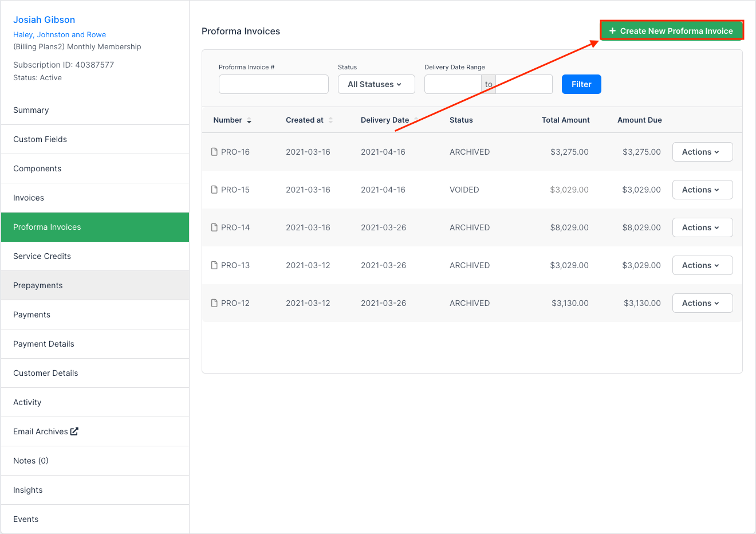
Task: Expand Actions menu for PRO-16
Action: point(702,152)
